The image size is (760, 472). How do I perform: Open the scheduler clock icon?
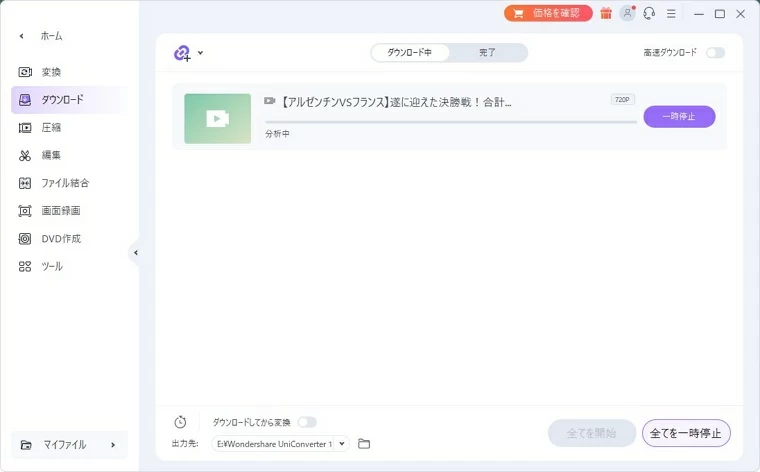(x=180, y=422)
